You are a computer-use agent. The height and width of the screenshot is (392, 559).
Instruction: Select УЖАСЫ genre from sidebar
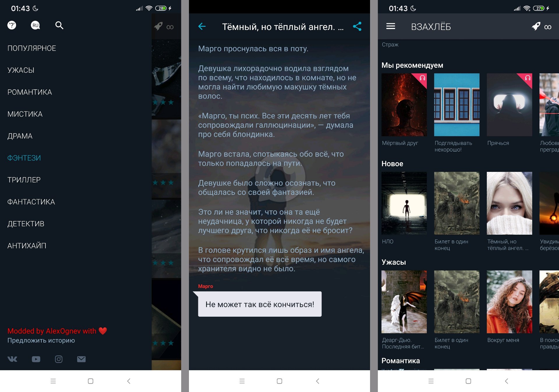pos(21,70)
